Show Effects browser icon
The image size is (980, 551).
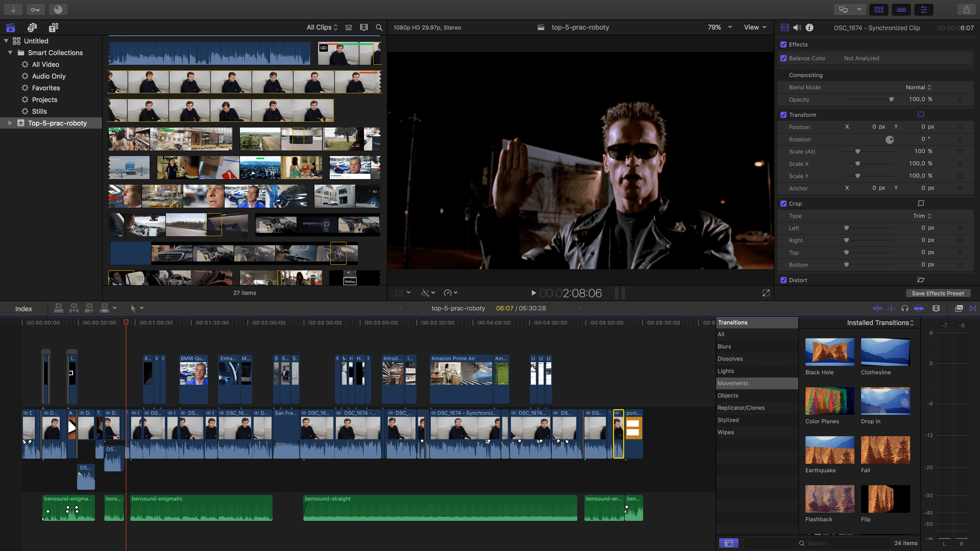[x=959, y=308]
